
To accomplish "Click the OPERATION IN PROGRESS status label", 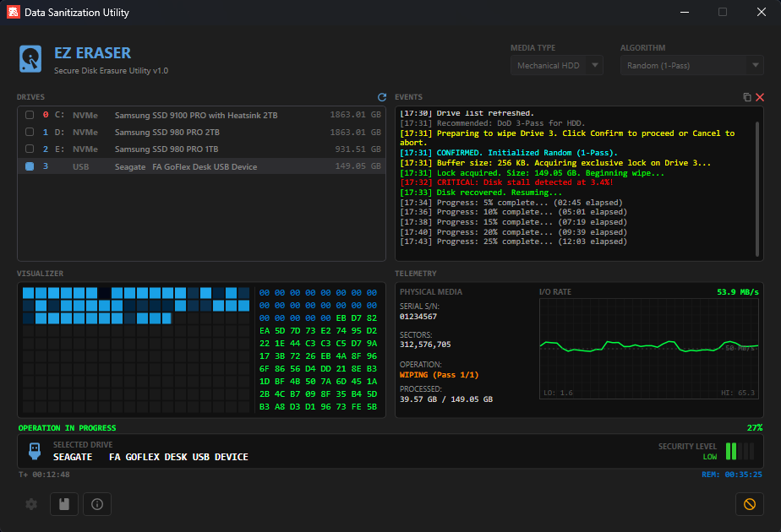I will (x=68, y=428).
